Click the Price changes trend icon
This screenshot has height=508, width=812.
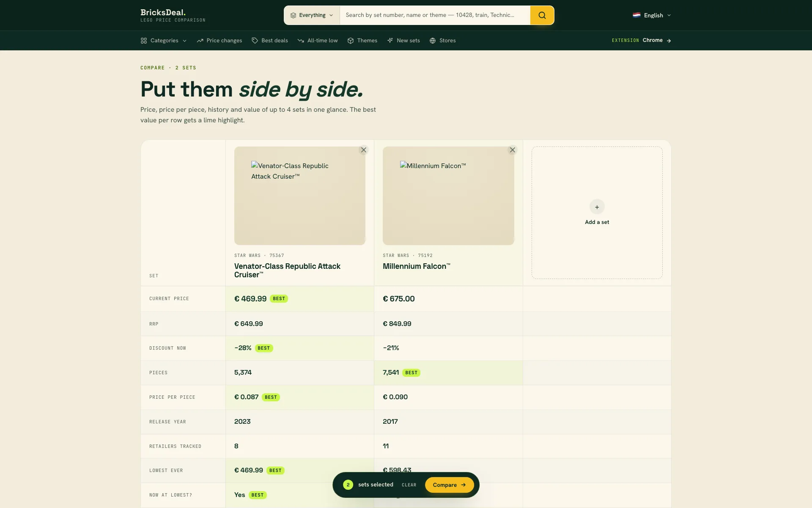coord(200,41)
